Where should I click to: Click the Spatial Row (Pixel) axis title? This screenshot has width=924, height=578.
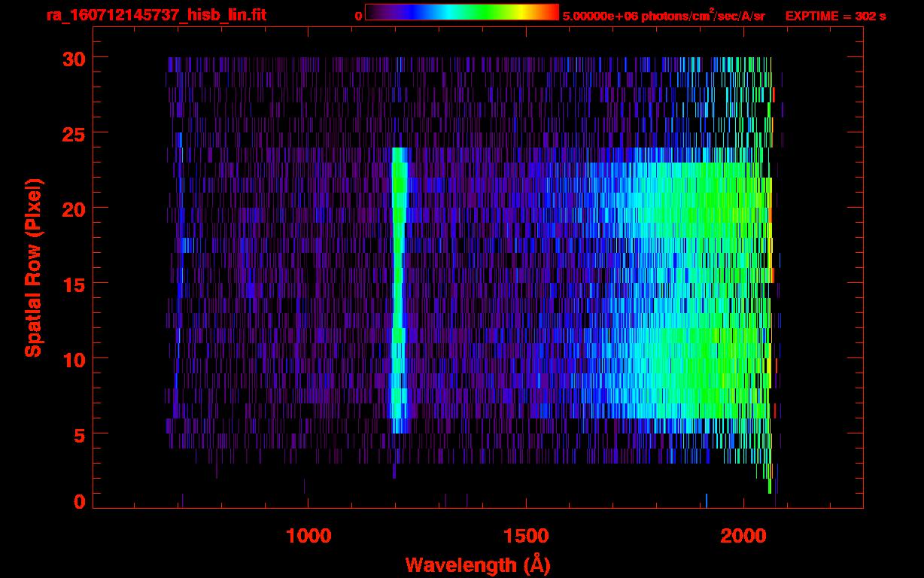33,267
